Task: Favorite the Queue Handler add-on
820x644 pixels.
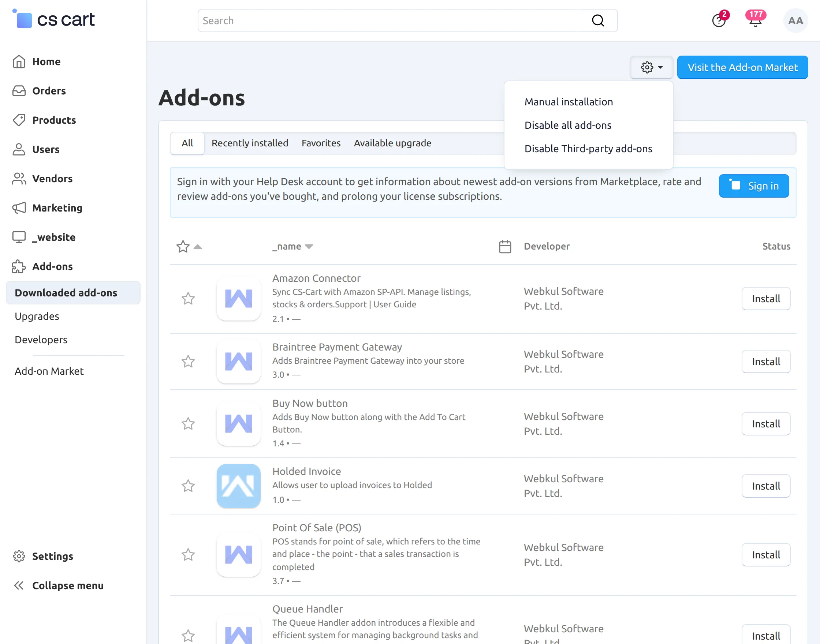Action: (x=188, y=636)
